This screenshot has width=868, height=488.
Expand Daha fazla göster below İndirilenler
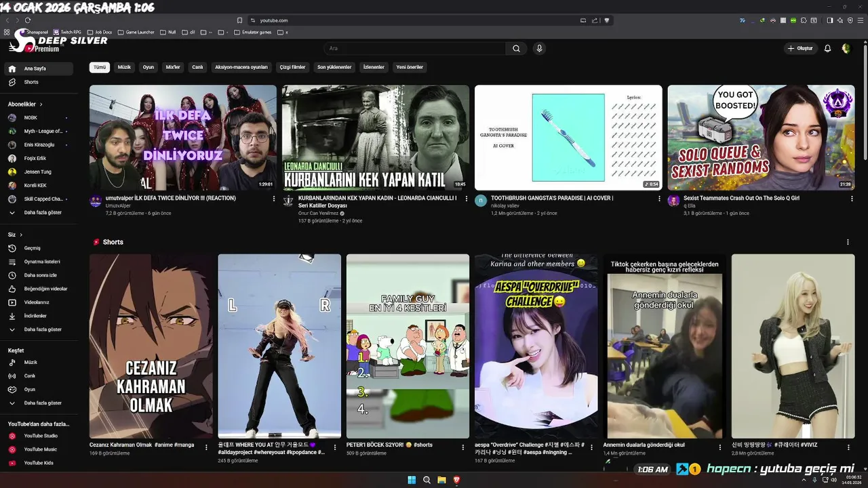pos(38,329)
